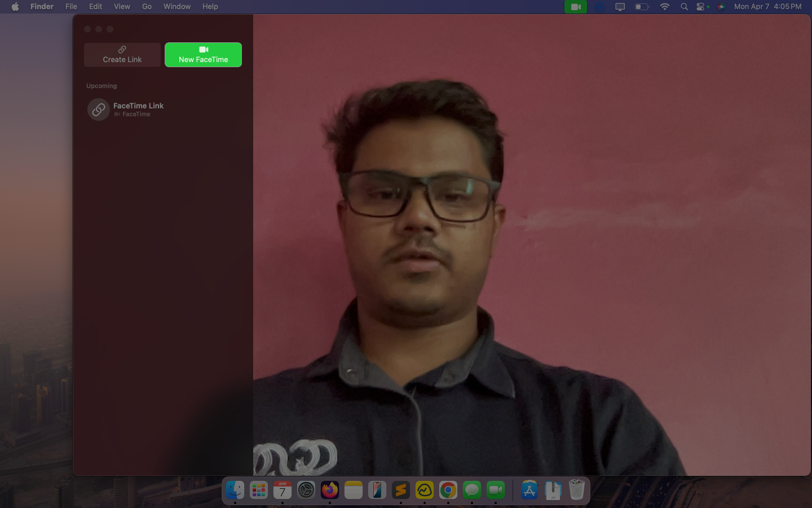This screenshot has width=812, height=508.
Task: Open Spotlight search in the menu bar
Action: [x=683, y=6]
